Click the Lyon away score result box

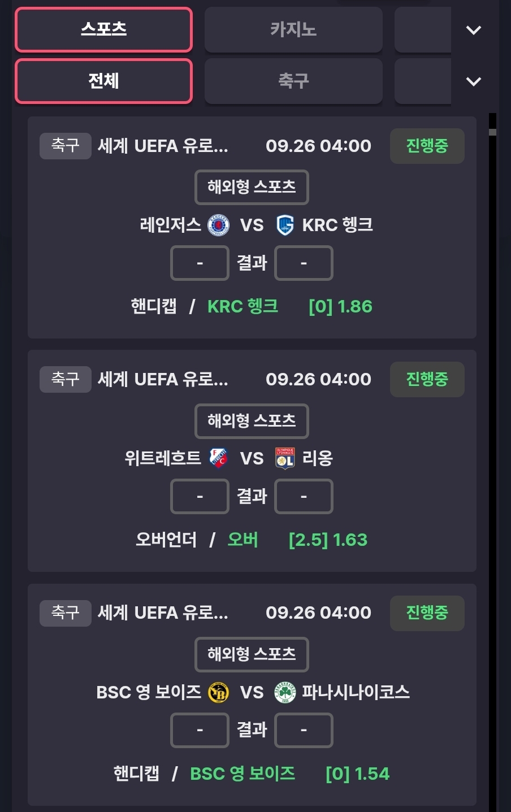304,497
